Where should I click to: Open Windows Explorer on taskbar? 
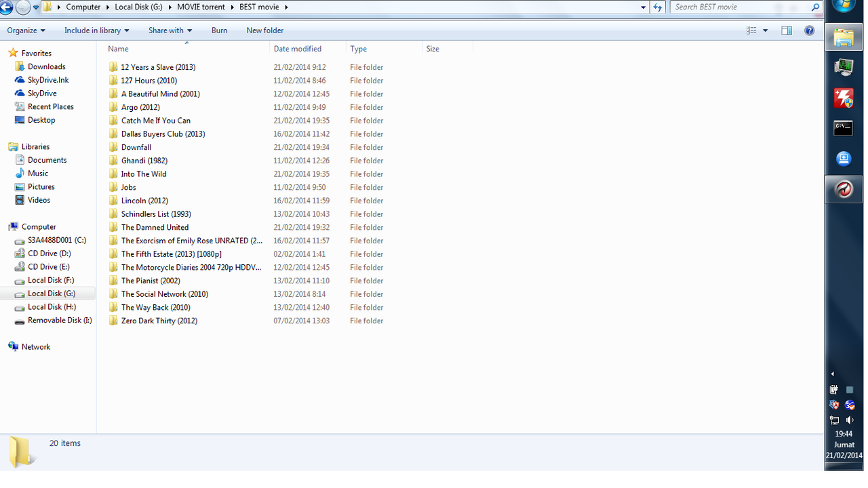pyautogui.click(x=844, y=37)
